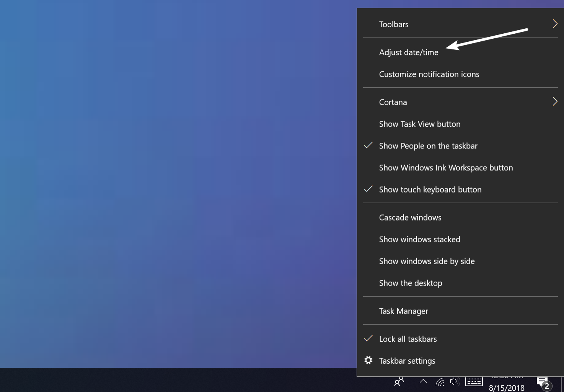
Task: Open the touch keyboard icon
Action: [474, 381]
